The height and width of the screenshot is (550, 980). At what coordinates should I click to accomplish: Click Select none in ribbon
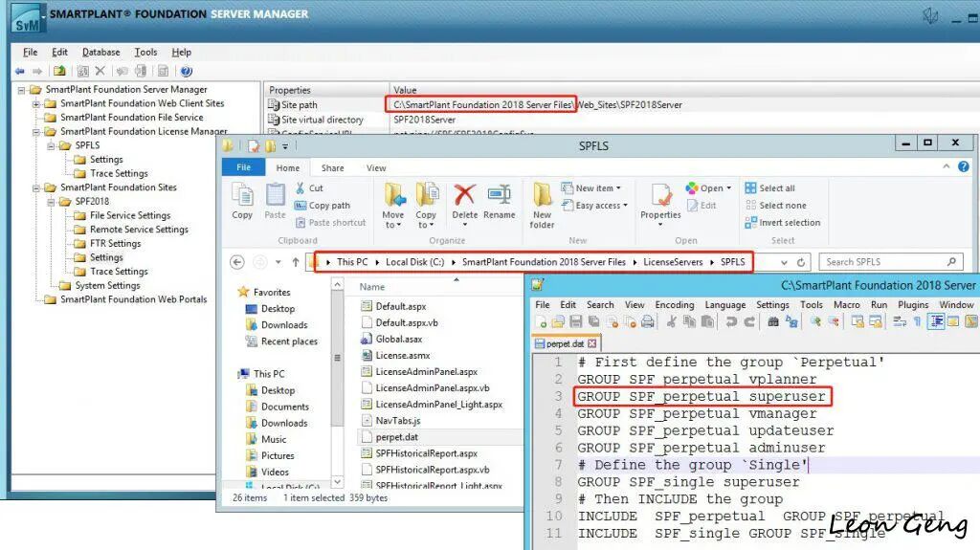[x=775, y=205]
